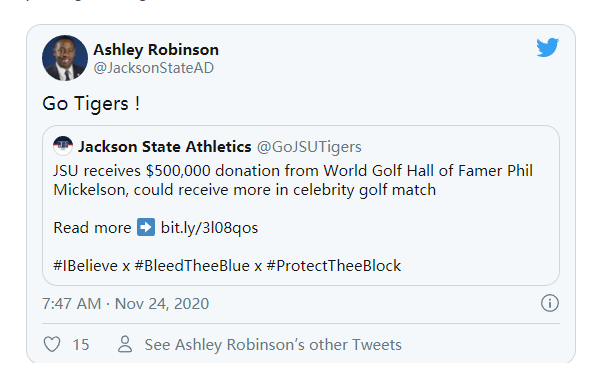Click the blue arrow emoji next to Read more
Viewport: 611px width, 376px height.
point(146,227)
